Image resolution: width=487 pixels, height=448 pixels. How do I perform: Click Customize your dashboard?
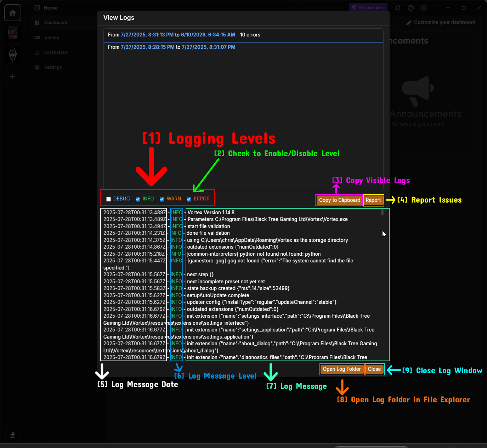pos(441,22)
